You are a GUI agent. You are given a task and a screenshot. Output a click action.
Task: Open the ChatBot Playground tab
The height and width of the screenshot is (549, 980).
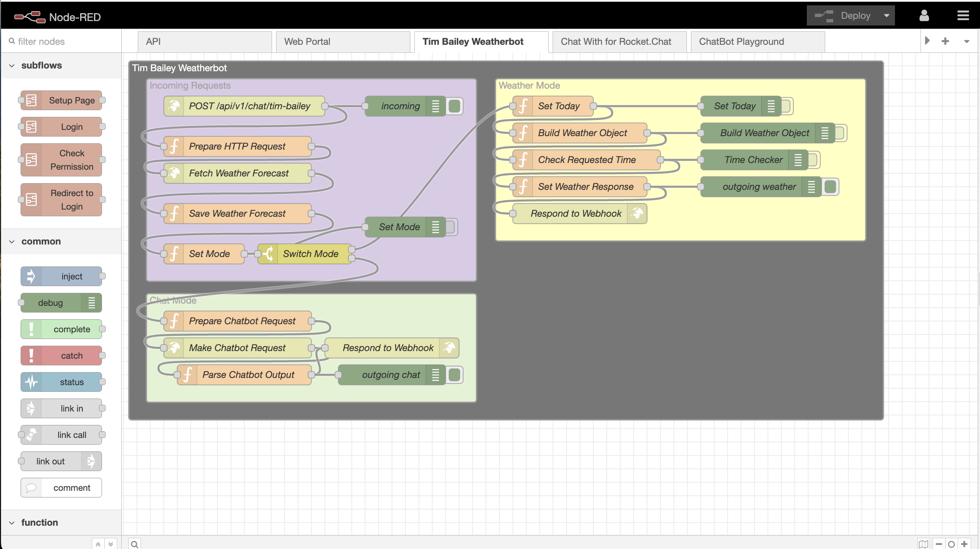[758, 42]
